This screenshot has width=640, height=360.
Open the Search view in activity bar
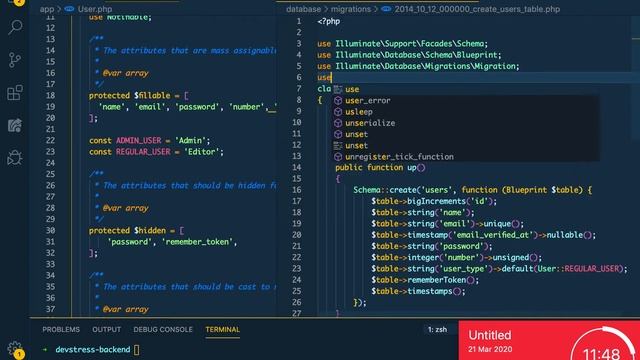[x=15, y=27]
